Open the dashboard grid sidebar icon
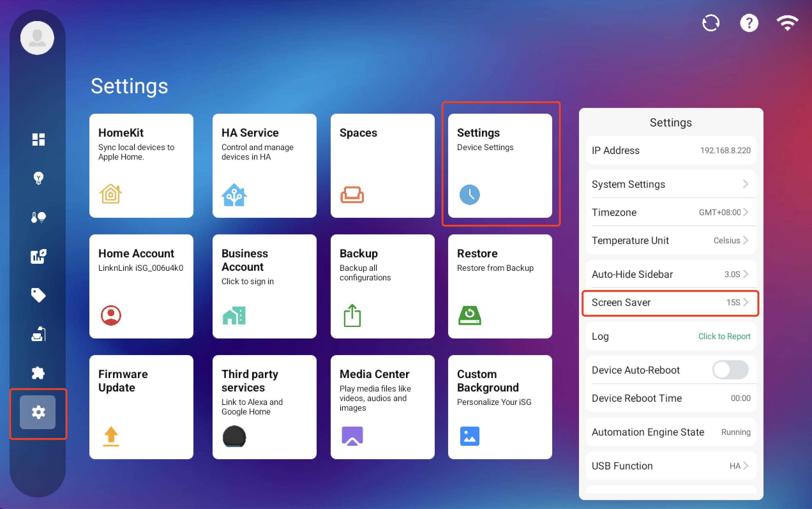Viewport: 812px width, 509px height. click(x=38, y=139)
